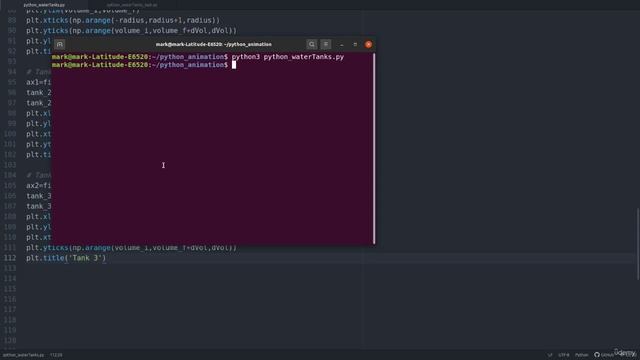Click the new tab icon in terminal title bar
The image size is (640, 360).
[x=60, y=44]
